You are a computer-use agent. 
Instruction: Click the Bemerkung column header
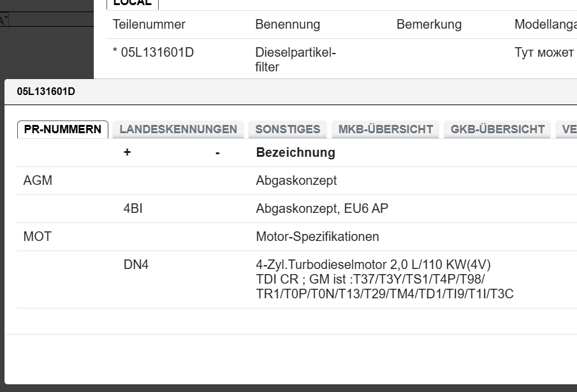[428, 25]
